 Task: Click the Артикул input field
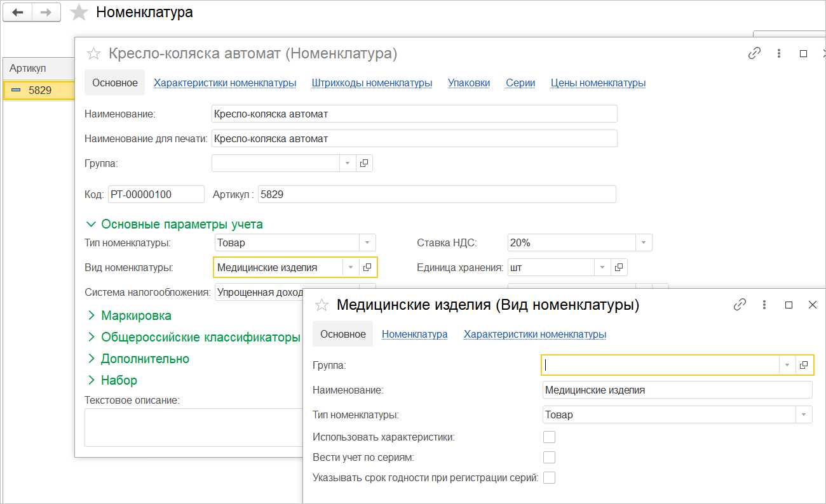click(437, 194)
